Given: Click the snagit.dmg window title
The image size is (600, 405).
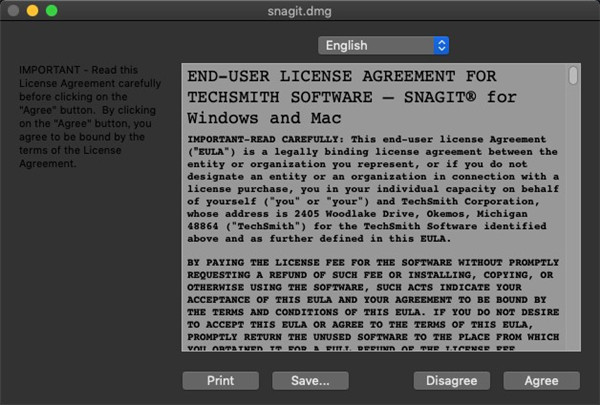Looking at the screenshot, I should (x=300, y=11).
